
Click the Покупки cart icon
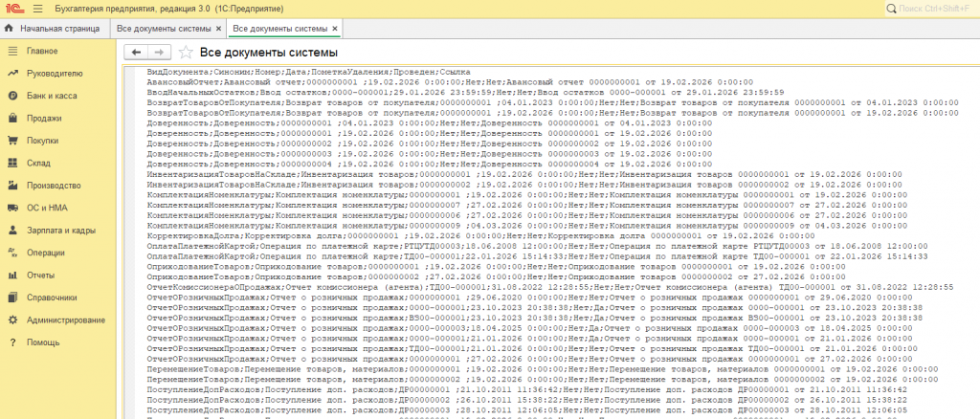[11, 141]
